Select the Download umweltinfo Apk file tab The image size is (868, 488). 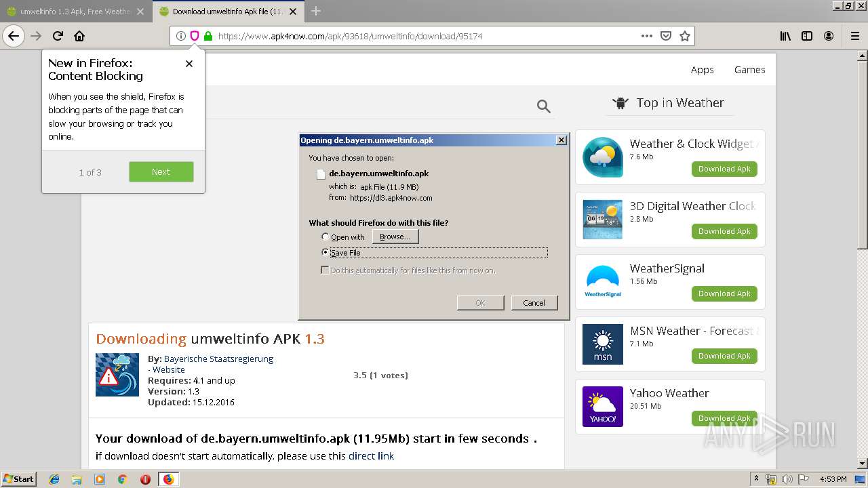tap(229, 12)
